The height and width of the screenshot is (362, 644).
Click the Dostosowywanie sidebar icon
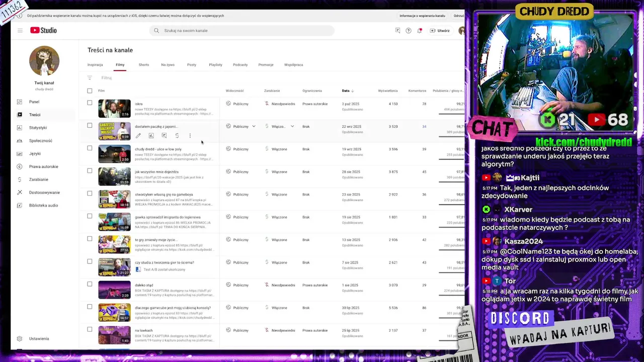20,193
